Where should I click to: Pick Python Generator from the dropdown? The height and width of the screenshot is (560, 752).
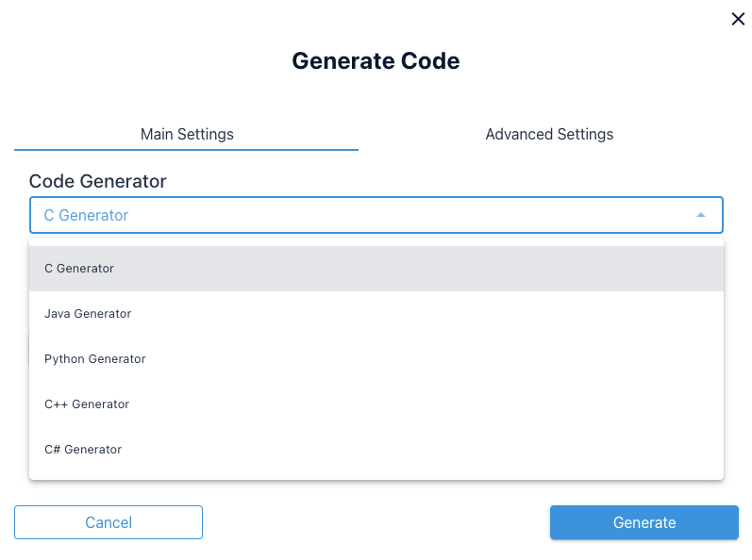click(x=95, y=359)
